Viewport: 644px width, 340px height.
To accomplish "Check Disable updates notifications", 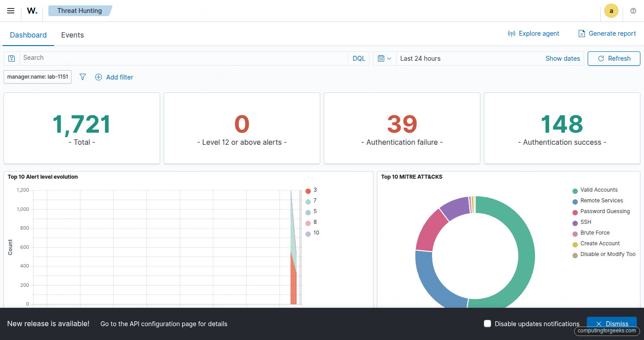I will coord(487,323).
